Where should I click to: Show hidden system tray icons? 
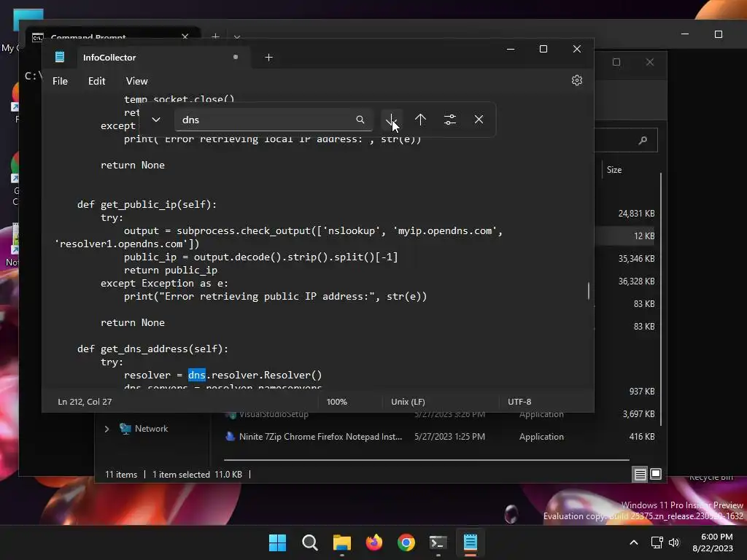pyautogui.click(x=634, y=542)
